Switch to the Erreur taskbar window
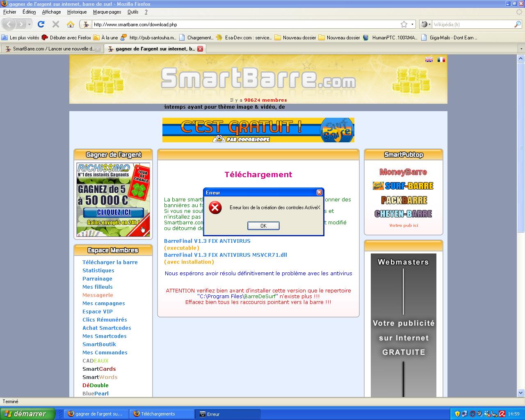Viewport: 525px width, 420px height. (x=228, y=414)
